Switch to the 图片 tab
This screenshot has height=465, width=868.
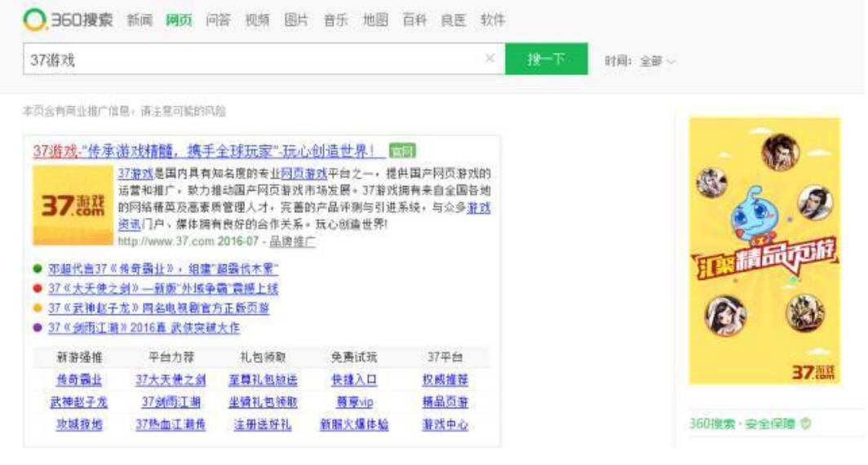pyautogui.click(x=296, y=20)
